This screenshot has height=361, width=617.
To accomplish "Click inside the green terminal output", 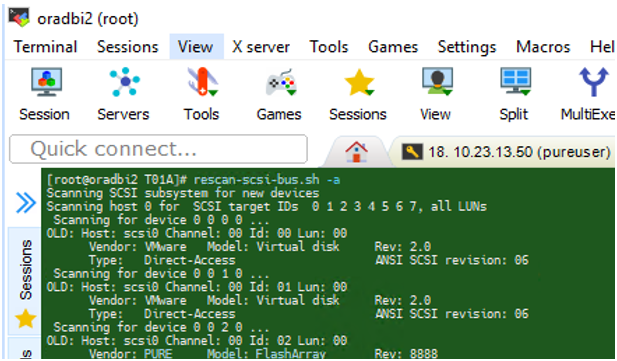I will [327, 263].
